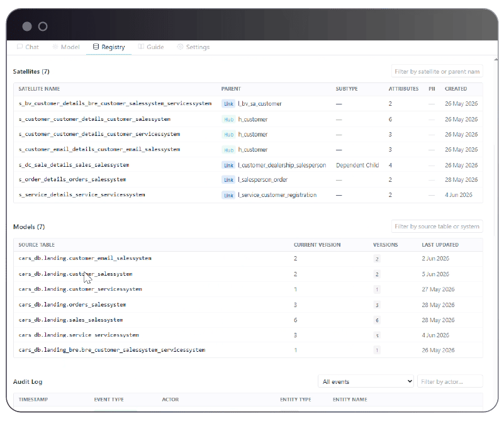Click Link badge for l_service_customer_registration

pos(228,195)
